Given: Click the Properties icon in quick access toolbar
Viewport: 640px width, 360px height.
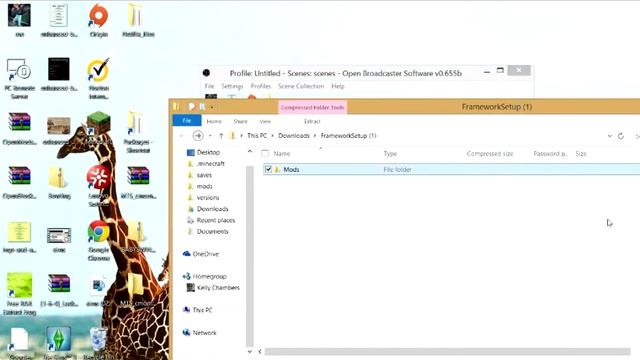Looking at the screenshot, I should 191,107.
